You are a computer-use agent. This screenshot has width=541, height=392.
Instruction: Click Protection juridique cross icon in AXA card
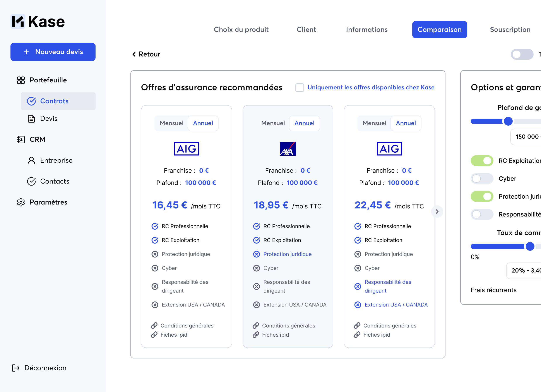tap(256, 254)
